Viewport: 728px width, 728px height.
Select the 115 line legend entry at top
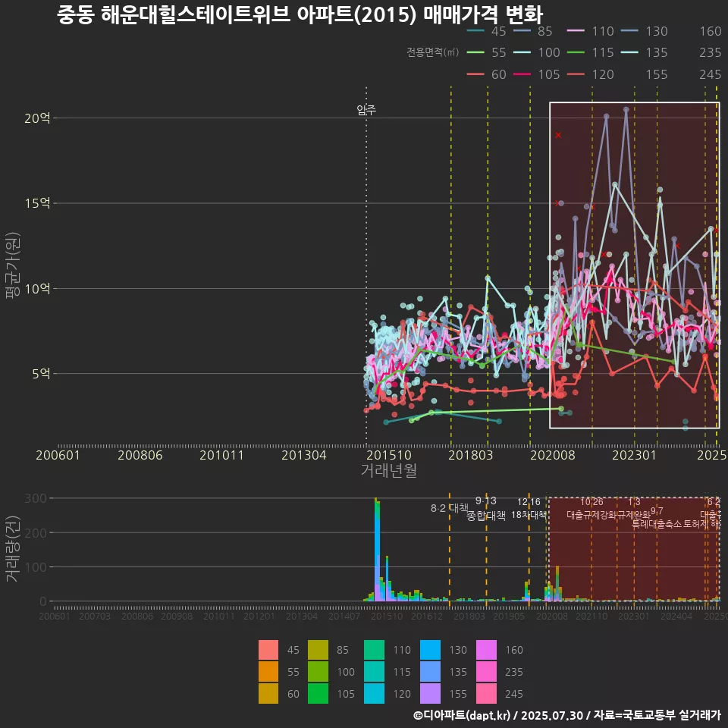pos(591,52)
